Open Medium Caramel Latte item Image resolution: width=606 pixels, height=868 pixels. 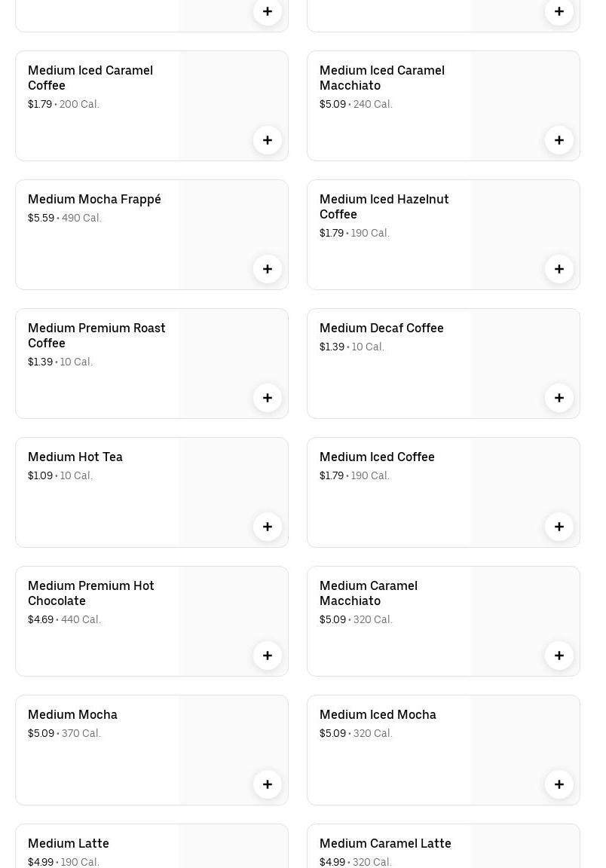tap(385, 844)
